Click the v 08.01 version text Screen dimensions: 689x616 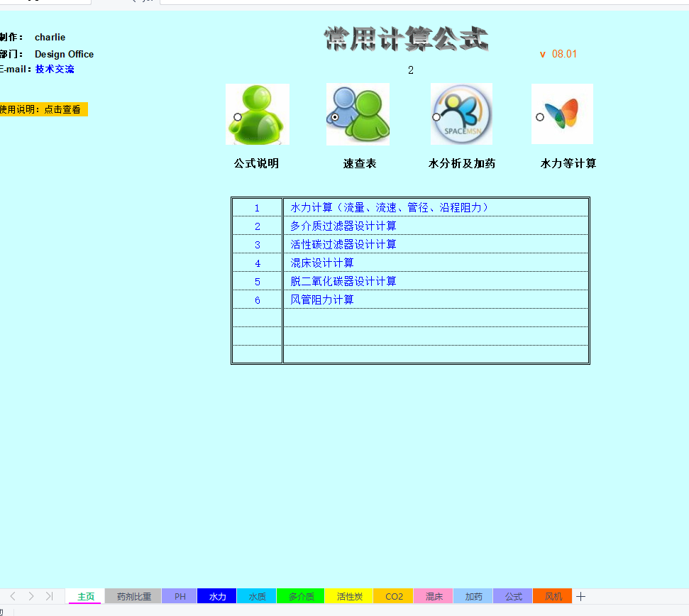(558, 54)
